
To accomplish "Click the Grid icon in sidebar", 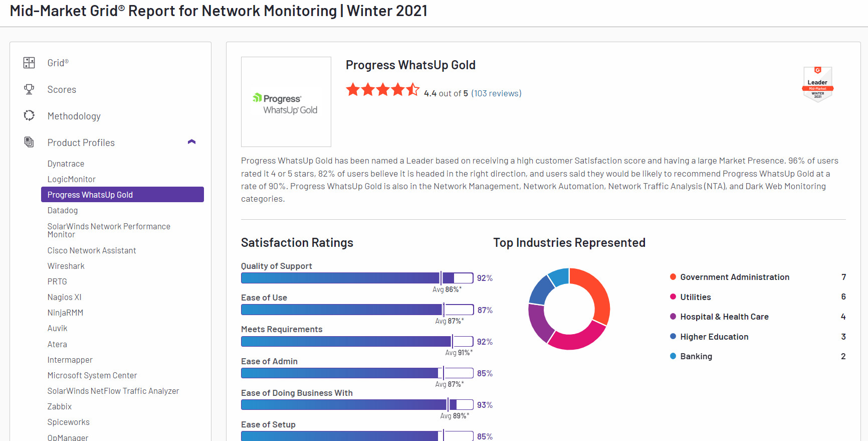I will point(29,63).
